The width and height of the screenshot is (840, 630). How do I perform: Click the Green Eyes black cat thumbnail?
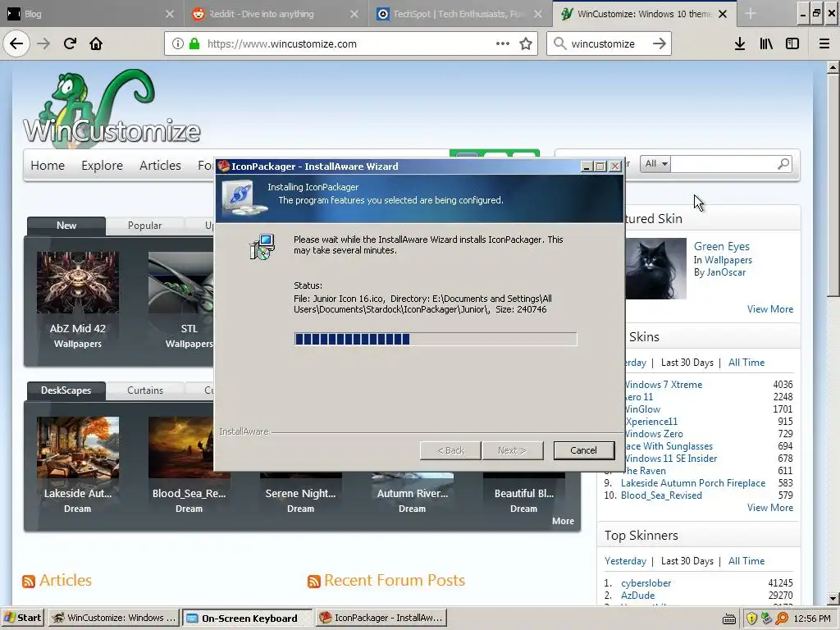655,268
